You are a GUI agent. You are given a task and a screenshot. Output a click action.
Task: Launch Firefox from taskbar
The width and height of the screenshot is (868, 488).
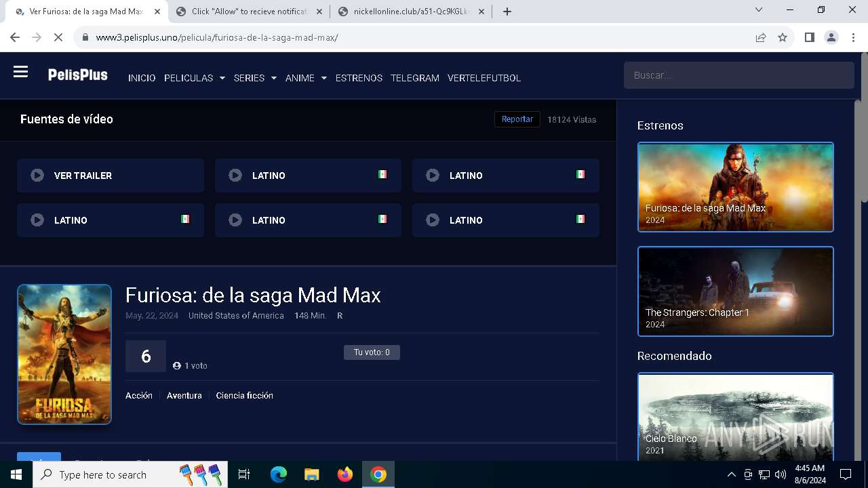click(x=345, y=474)
